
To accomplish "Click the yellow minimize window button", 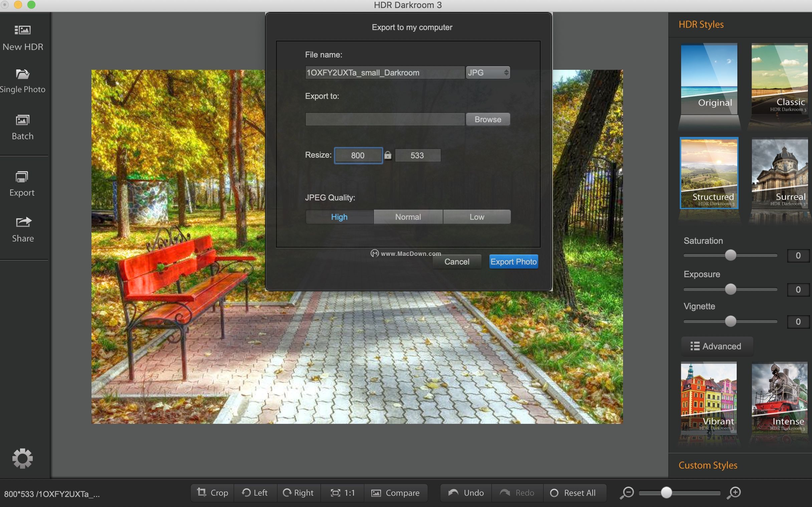I will (18, 5).
